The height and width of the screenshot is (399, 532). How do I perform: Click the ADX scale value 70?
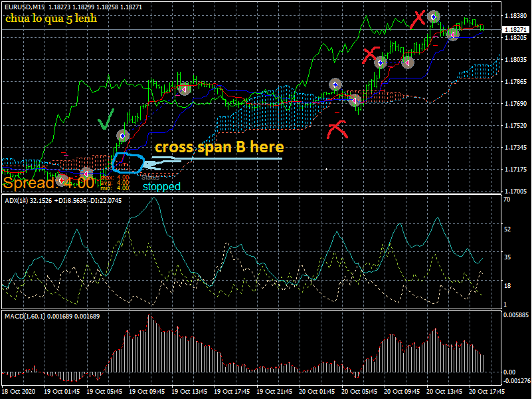coord(507,199)
